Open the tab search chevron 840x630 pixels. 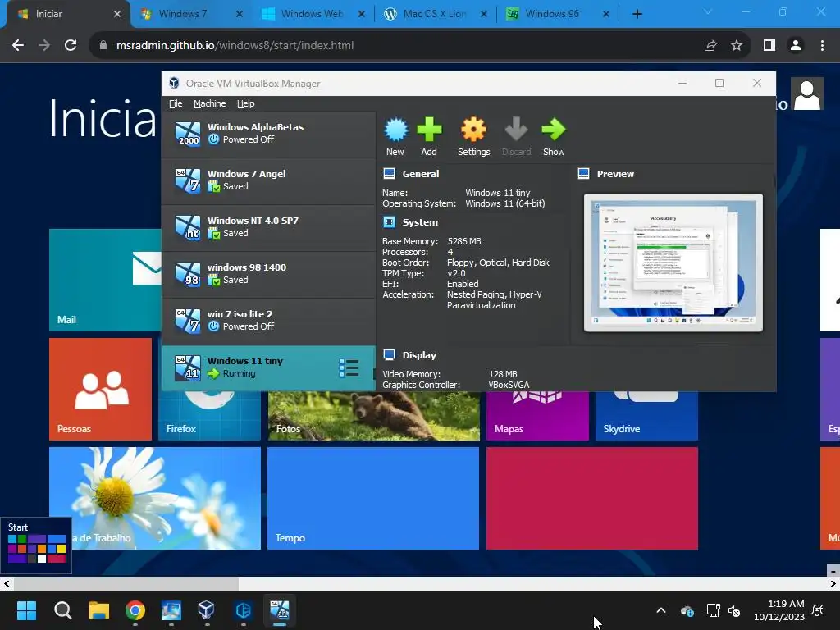click(708, 11)
